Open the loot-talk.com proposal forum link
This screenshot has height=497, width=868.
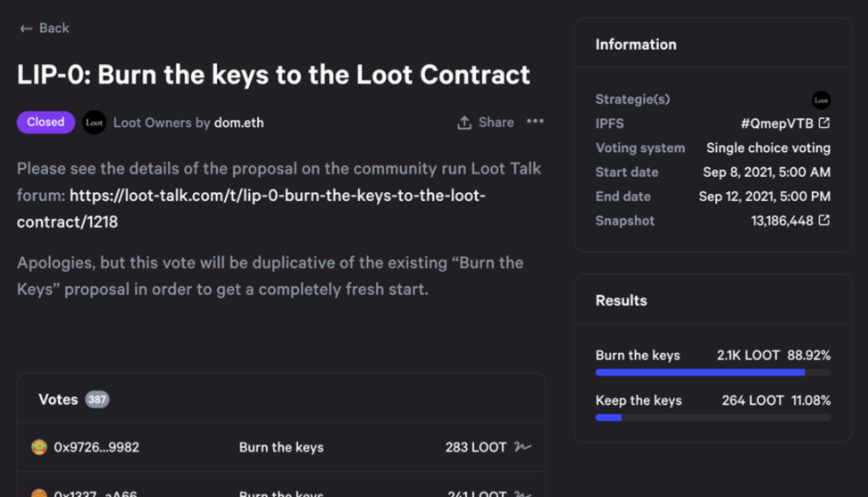(x=251, y=208)
